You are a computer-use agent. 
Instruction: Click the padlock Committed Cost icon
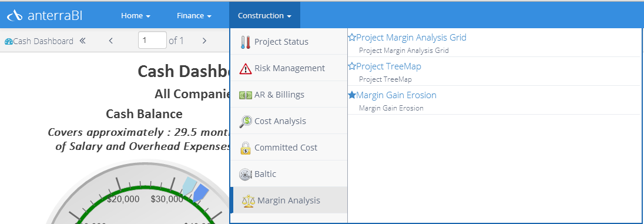[x=245, y=148]
